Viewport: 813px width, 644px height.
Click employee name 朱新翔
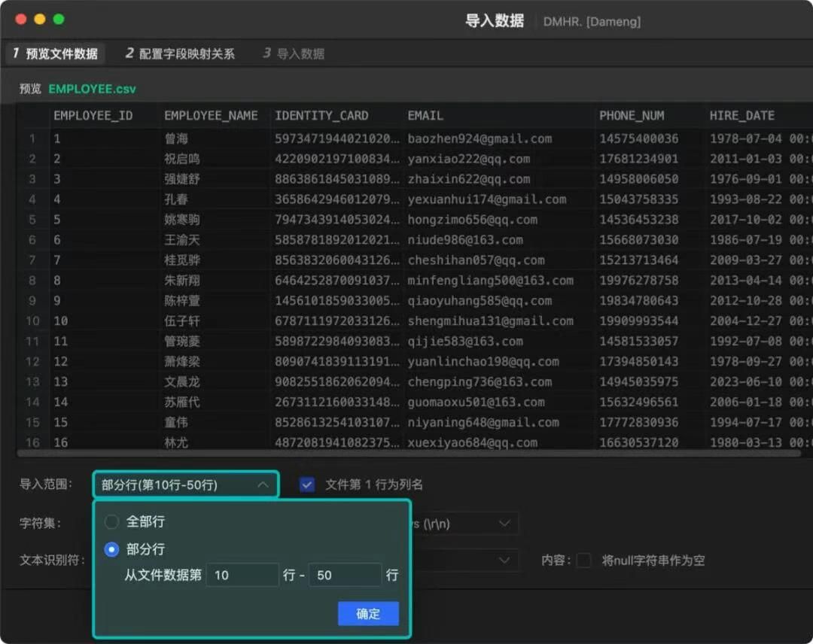click(182, 281)
